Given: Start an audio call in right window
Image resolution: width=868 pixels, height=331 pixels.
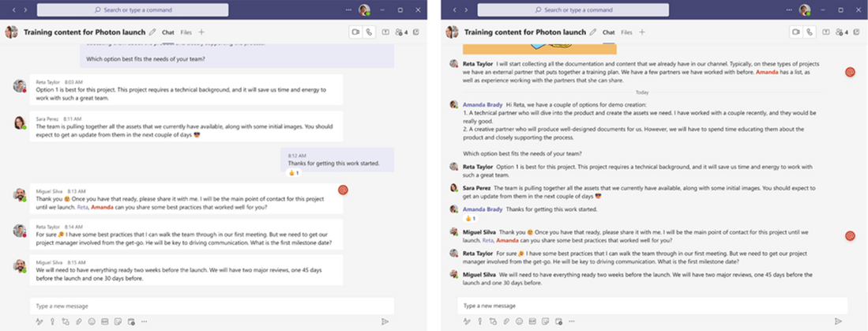Looking at the screenshot, I should coord(810,32).
